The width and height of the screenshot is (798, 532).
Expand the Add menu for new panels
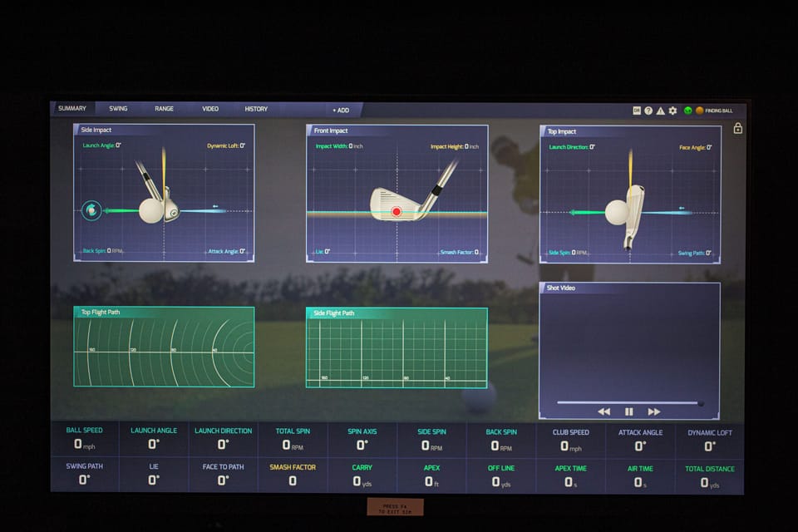339,109
